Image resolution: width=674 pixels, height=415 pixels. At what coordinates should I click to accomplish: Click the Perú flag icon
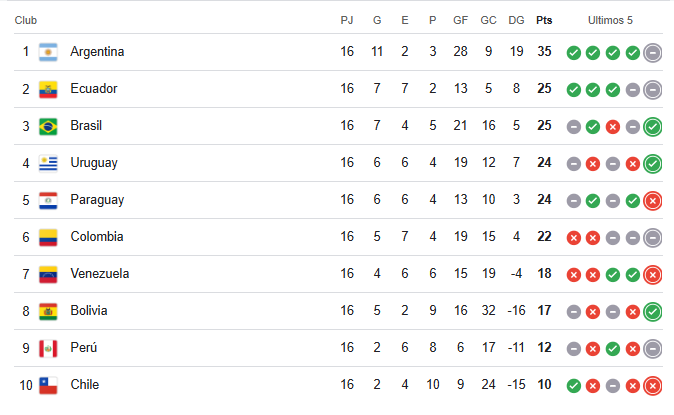pos(48,348)
